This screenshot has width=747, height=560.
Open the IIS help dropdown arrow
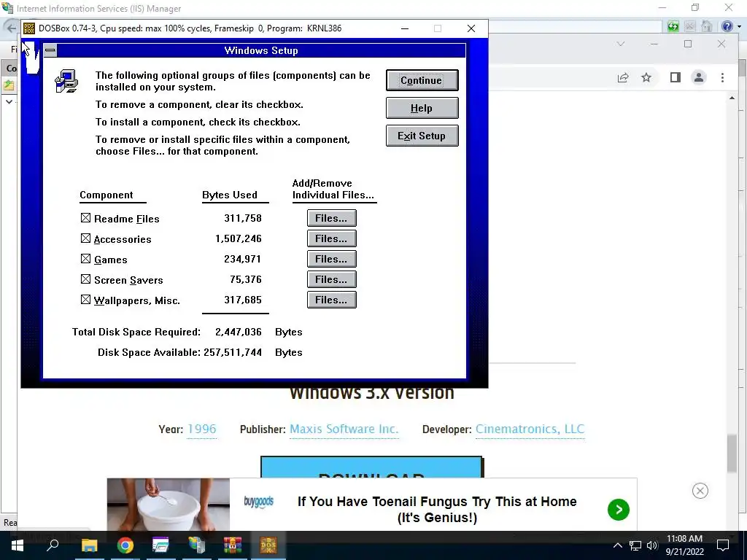pos(740,27)
